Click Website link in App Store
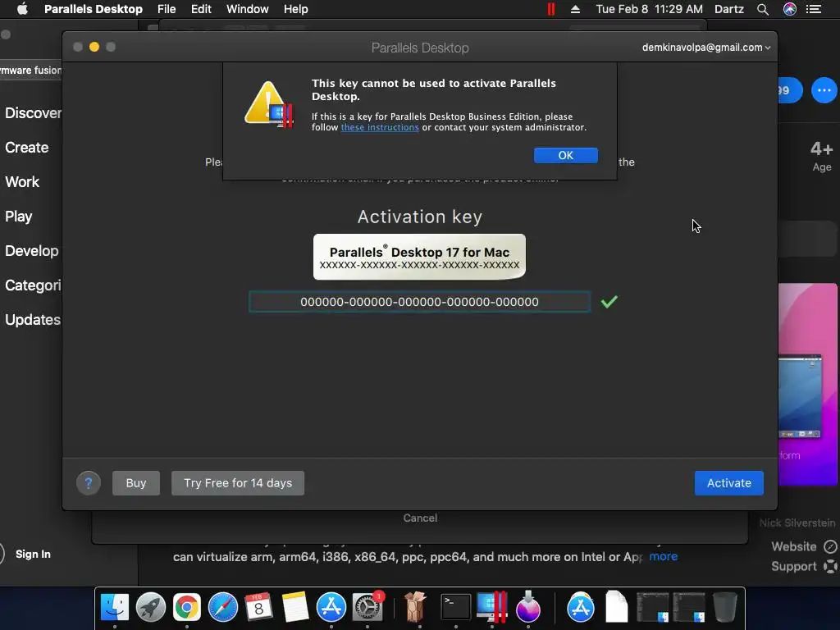 pyautogui.click(x=803, y=546)
